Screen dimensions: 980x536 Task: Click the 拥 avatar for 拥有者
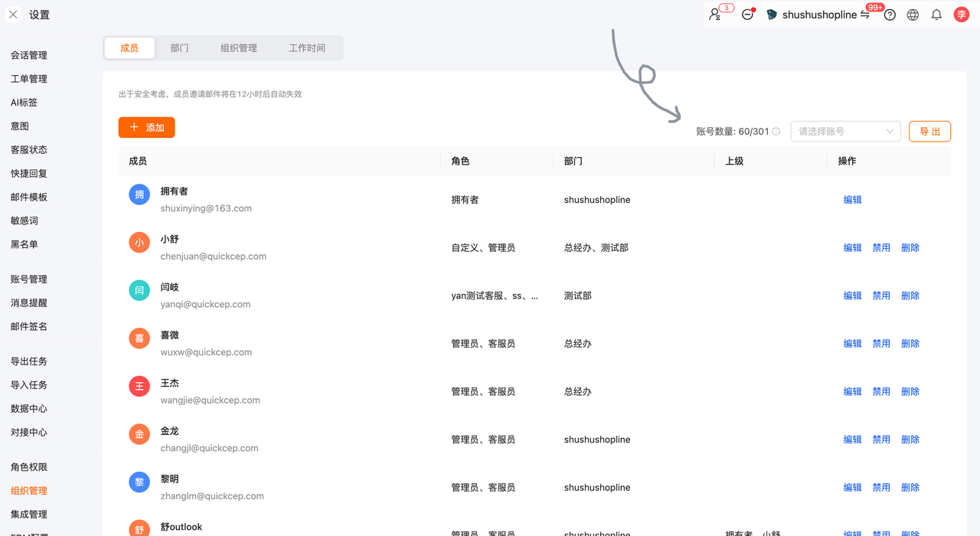[139, 195]
